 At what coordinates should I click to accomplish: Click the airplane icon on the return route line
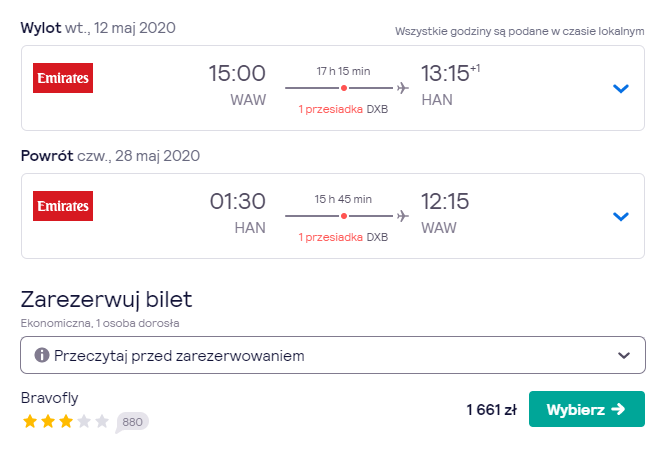pyautogui.click(x=402, y=216)
